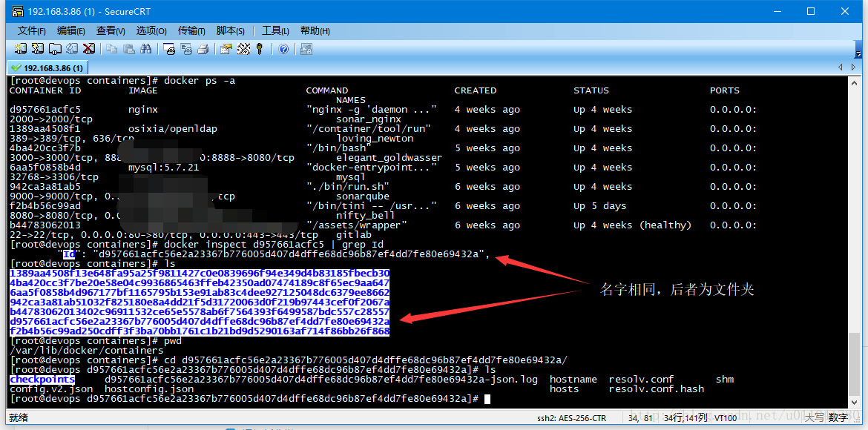Open the 帮助(H) menu
868x430 pixels.
click(315, 31)
